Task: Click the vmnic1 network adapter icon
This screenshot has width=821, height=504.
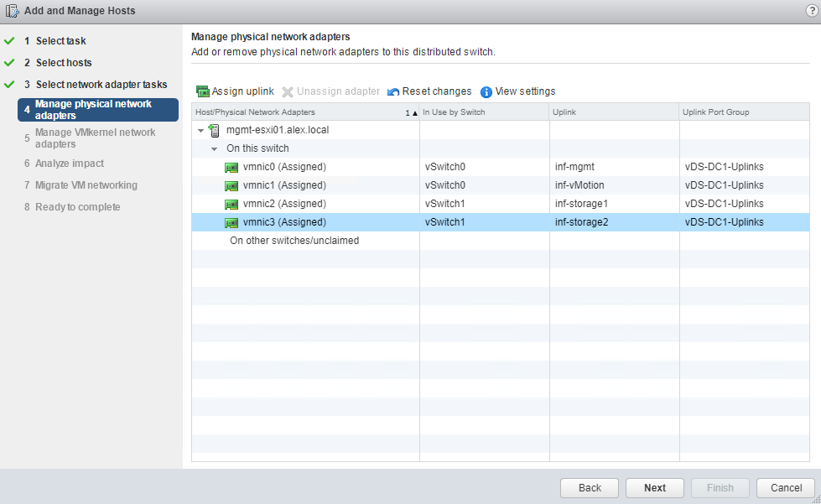Action: [232, 185]
